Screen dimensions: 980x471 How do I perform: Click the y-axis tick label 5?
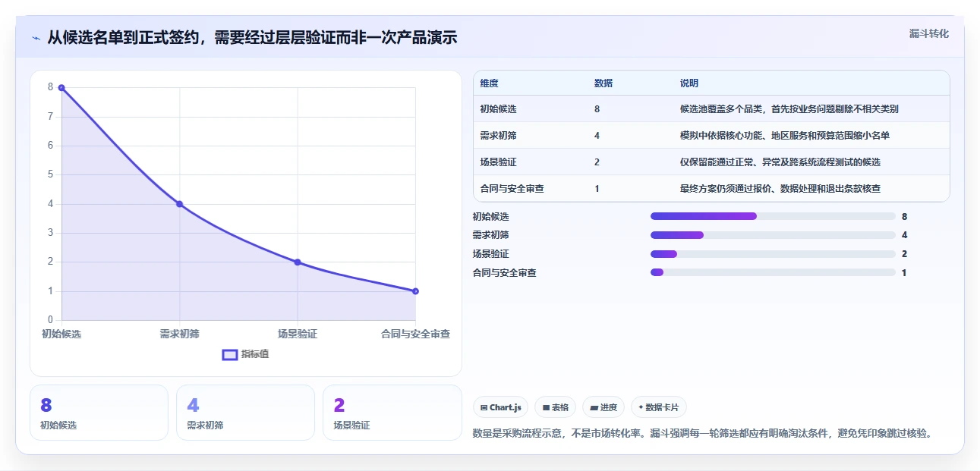51,174
